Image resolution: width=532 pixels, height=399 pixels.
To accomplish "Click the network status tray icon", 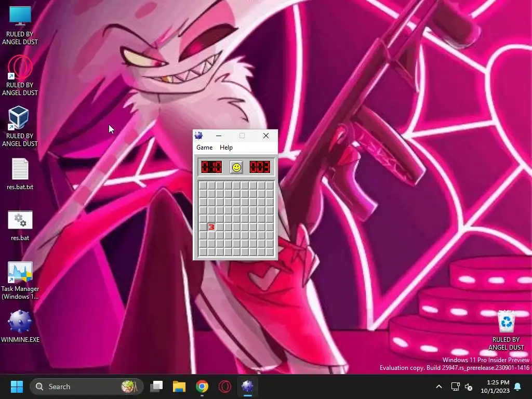I will (455, 387).
